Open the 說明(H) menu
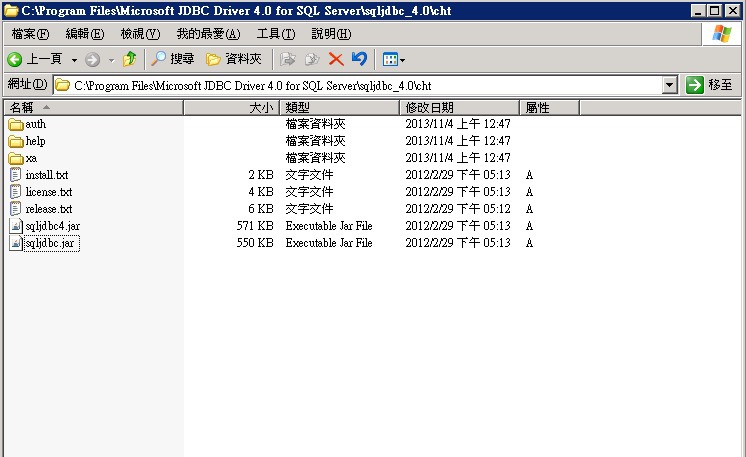The width and height of the screenshot is (746, 457). coord(331,34)
